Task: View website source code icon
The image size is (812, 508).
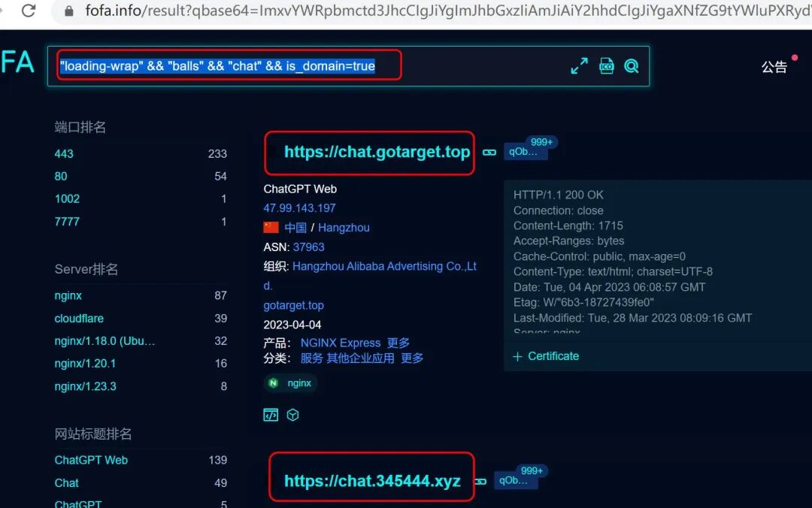Action: (x=271, y=415)
